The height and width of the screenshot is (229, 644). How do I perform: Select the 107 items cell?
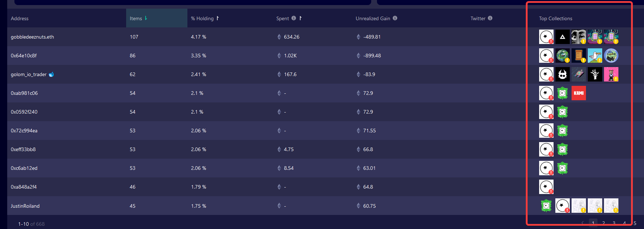coord(134,37)
